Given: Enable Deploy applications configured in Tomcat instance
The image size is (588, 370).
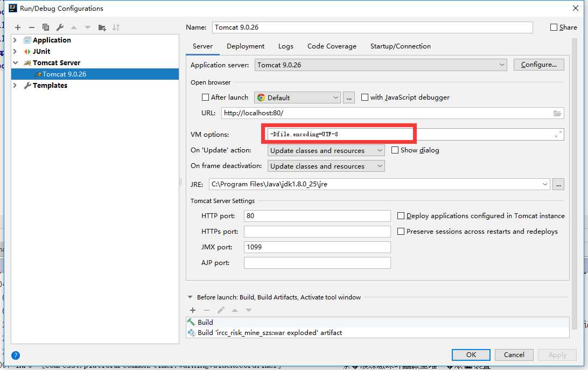Looking at the screenshot, I should (401, 216).
